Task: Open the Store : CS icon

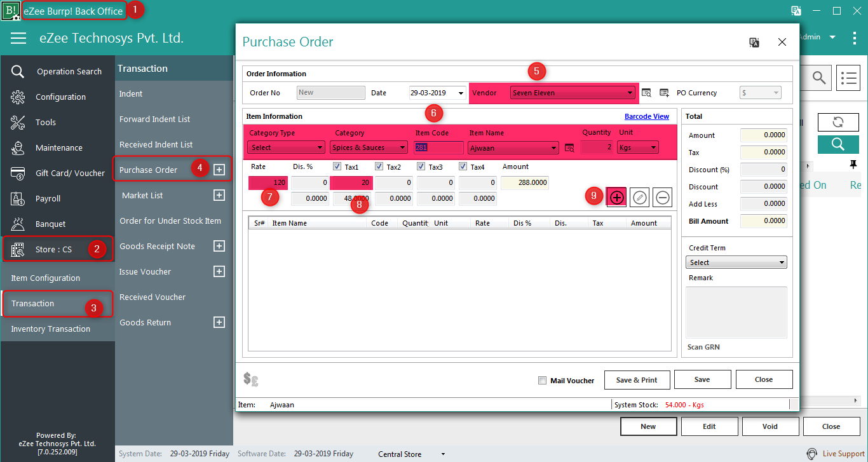Action: (x=18, y=249)
